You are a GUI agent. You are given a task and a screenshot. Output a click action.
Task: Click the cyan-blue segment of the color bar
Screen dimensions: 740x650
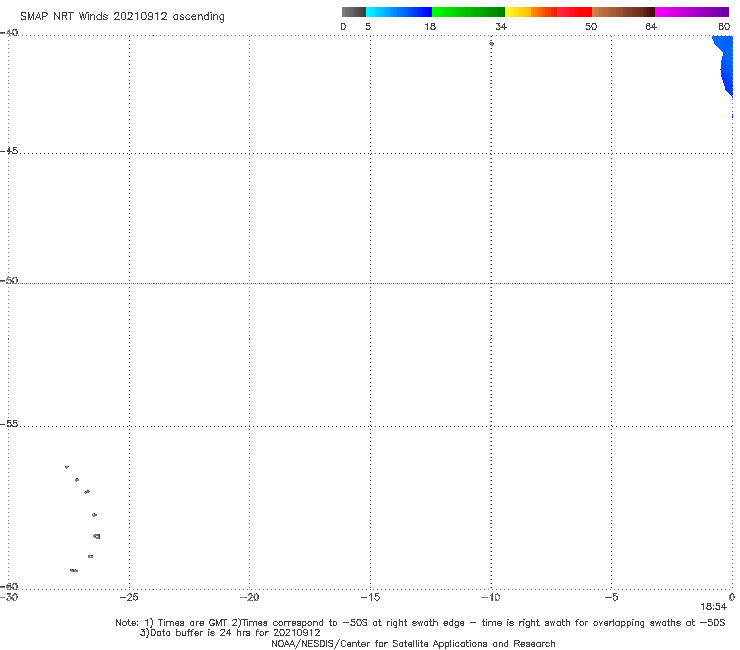pyautogui.click(x=399, y=12)
